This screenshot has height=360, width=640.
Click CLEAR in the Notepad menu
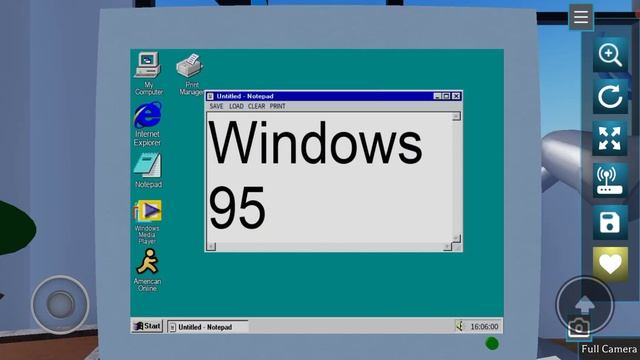(x=256, y=106)
